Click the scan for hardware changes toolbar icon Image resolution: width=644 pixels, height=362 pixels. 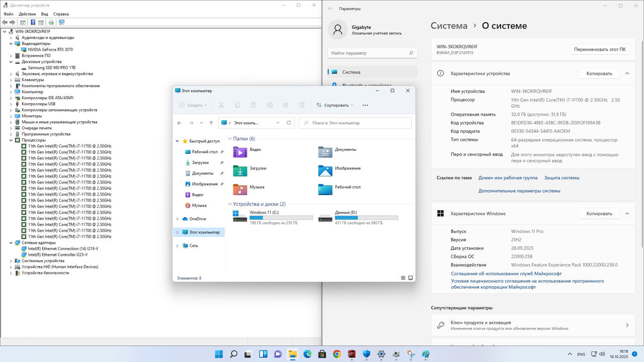coord(61,22)
